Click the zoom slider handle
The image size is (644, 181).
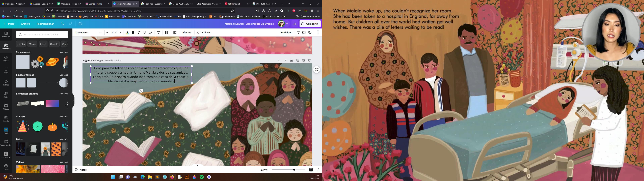click(x=294, y=170)
